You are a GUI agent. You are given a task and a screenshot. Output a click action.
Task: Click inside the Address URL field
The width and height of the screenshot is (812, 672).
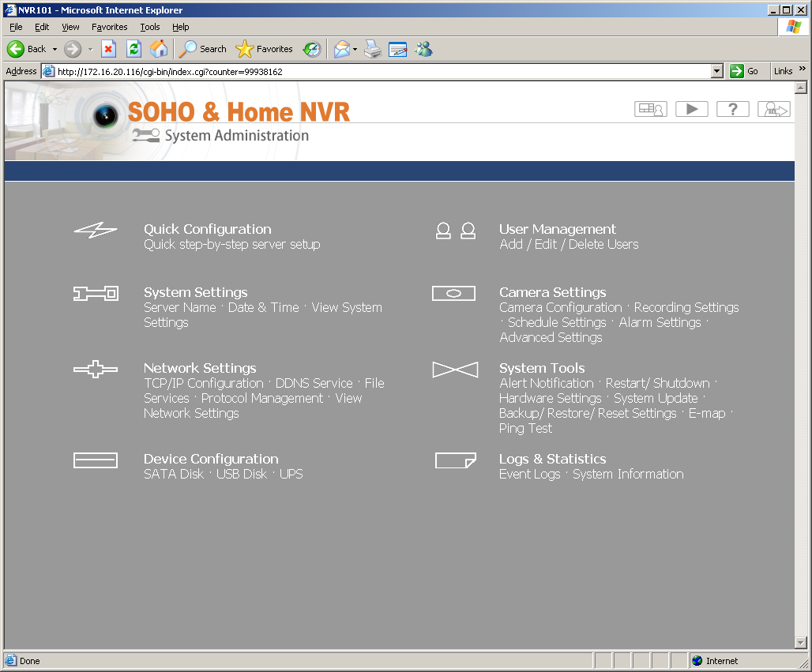pyautogui.click(x=375, y=71)
